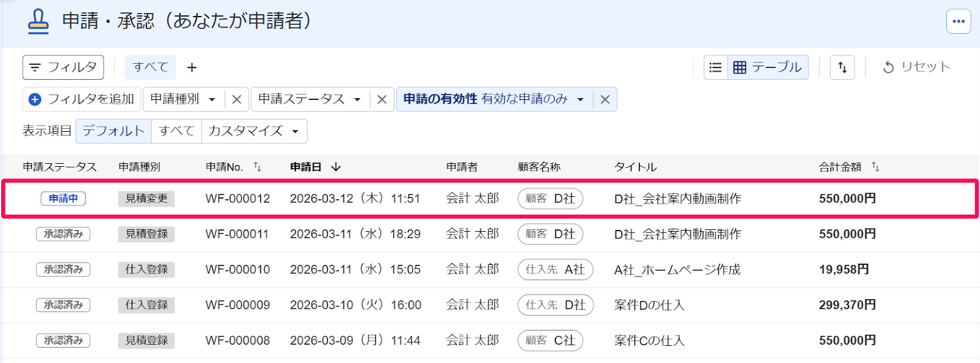980x363 pixels.
Task: Sort by 合計金額 column arrows
Action: pos(875,167)
